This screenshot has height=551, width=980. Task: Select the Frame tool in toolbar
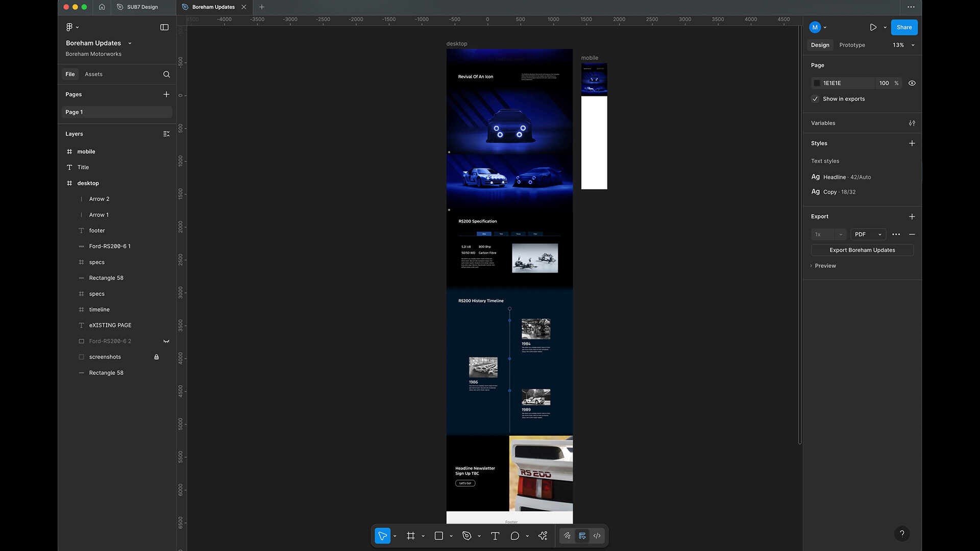(x=410, y=536)
